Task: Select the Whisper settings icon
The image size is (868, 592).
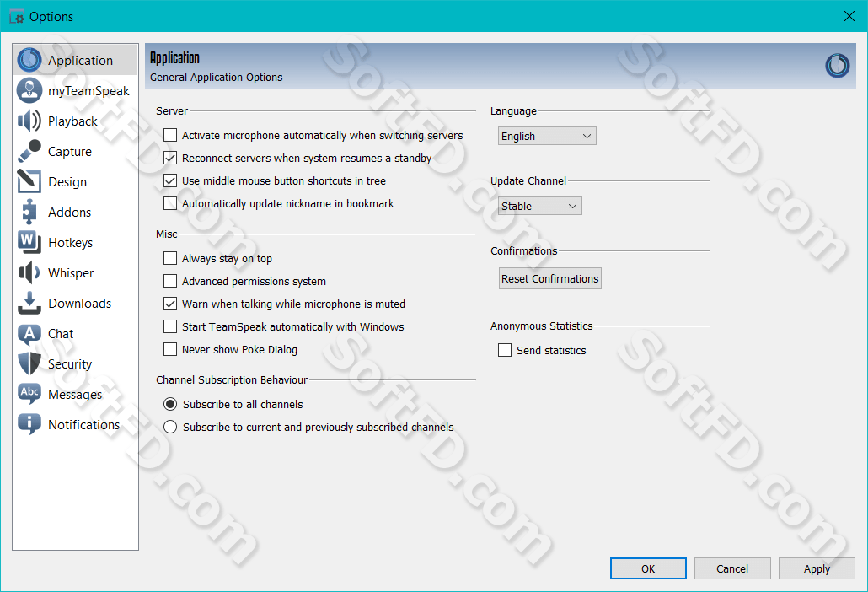Action: click(x=29, y=272)
